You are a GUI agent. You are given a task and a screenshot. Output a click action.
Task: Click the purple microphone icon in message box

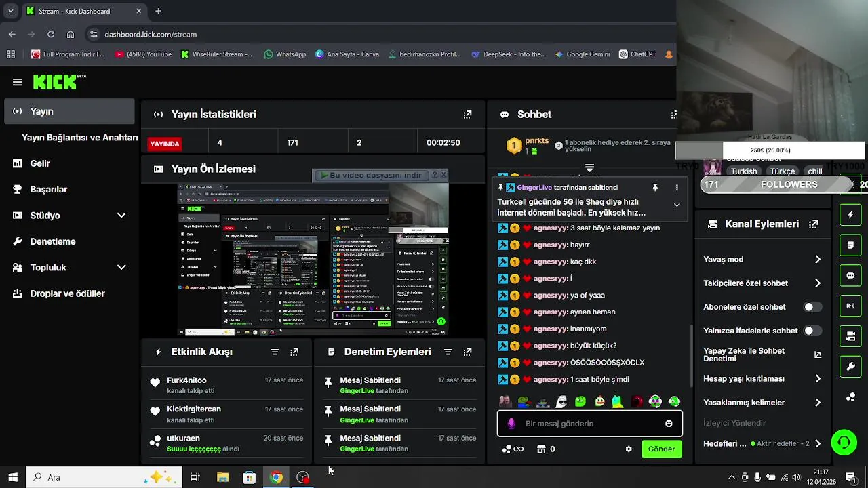point(511,424)
